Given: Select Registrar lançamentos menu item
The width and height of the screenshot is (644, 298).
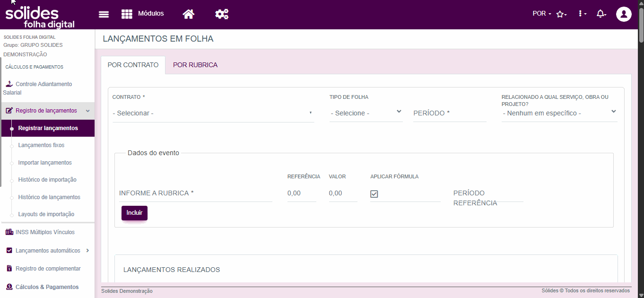Looking at the screenshot, I should coord(48,128).
